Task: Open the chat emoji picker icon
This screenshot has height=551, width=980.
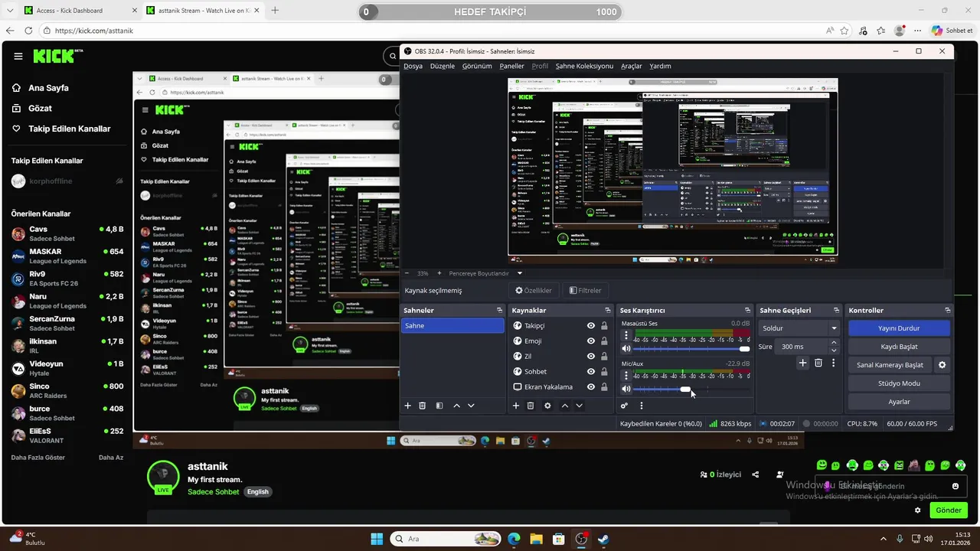Action: click(x=955, y=486)
